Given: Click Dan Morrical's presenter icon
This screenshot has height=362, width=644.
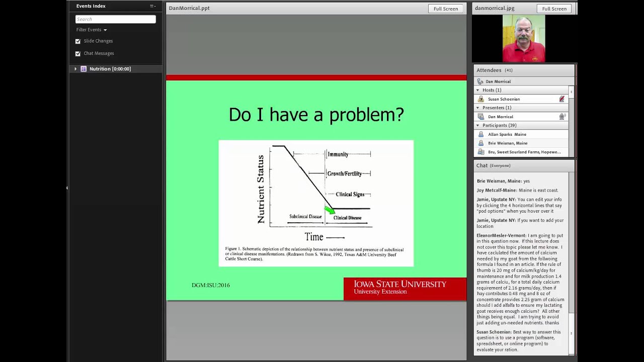Looking at the screenshot, I should 480,117.
